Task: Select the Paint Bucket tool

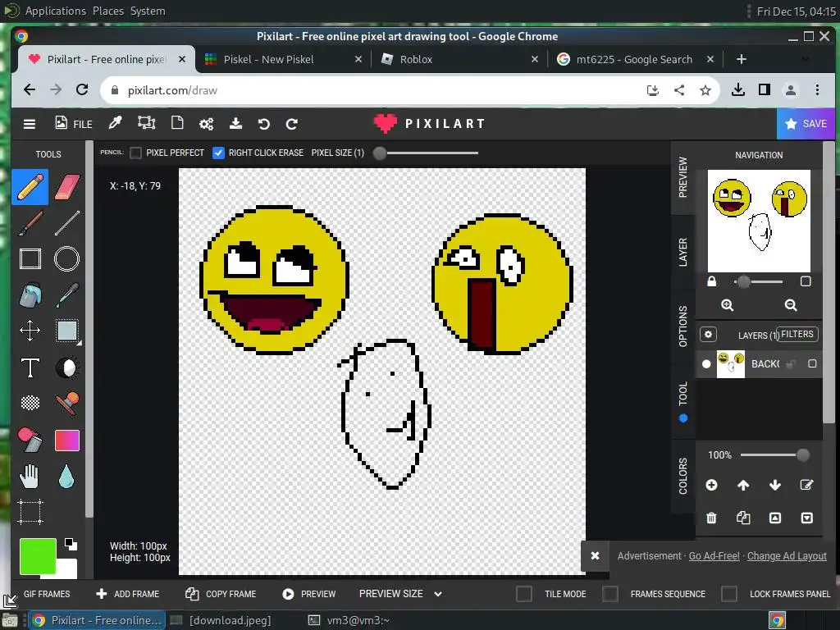Action: pyautogui.click(x=30, y=295)
